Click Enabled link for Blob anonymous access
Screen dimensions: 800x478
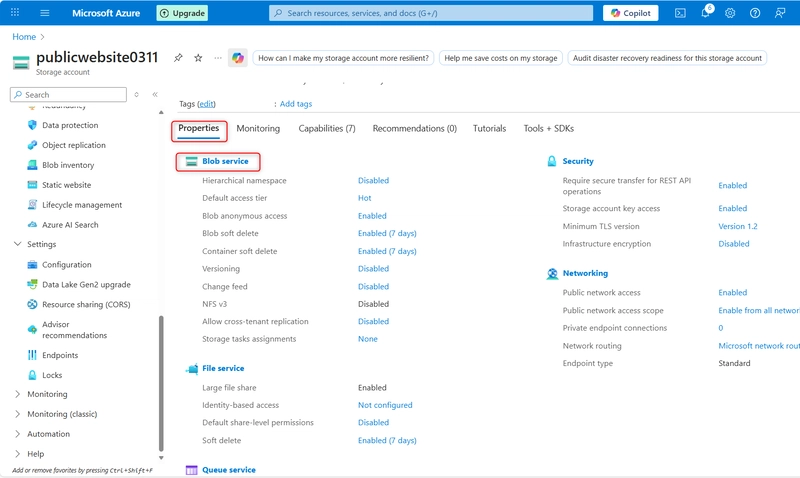point(372,216)
